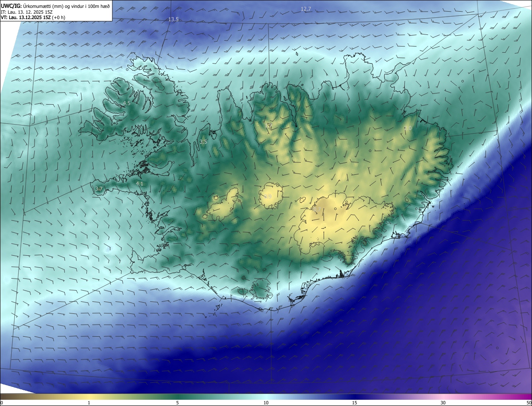
Task: Select the 'IT: Lau. 13. 12. 2025 15Z' line
Action: point(27,12)
